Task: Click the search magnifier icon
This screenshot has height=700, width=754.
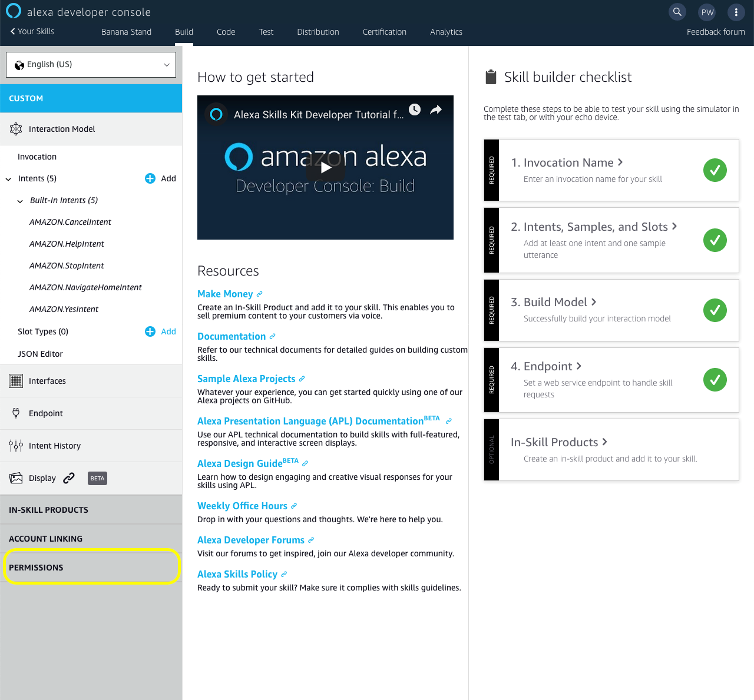Action: [x=677, y=12]
